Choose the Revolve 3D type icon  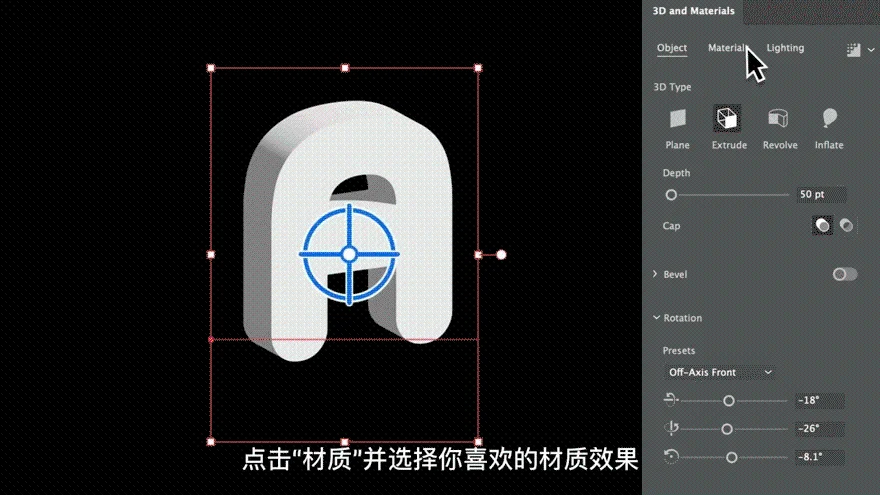778,118
